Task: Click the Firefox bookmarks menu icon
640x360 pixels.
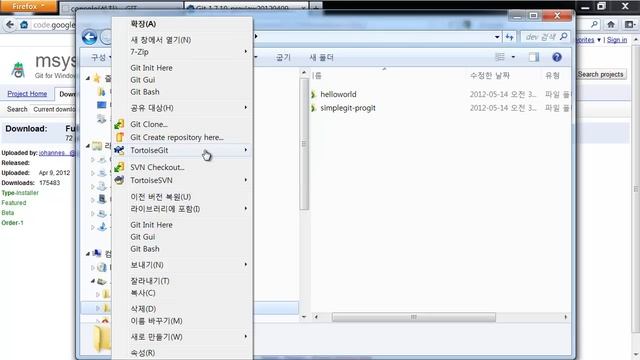Action: point(630,25)
